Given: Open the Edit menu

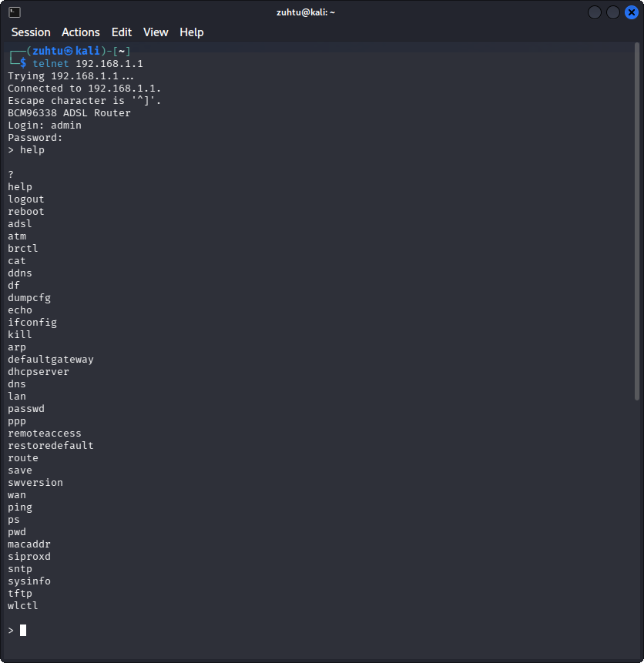Looking at the screenshot, I should (122, 32).
